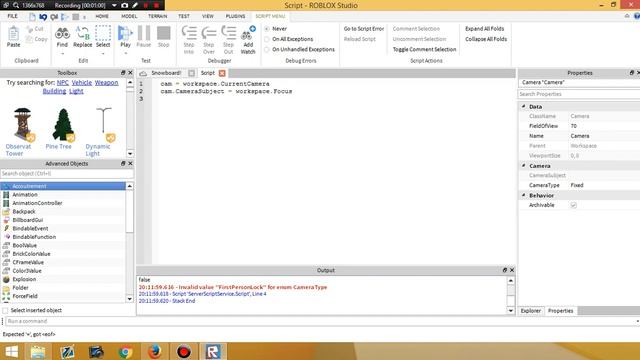Viewport: 640px width, 360px height.
Task: Click the Search Properties field
Action: [x=579, y=94]
